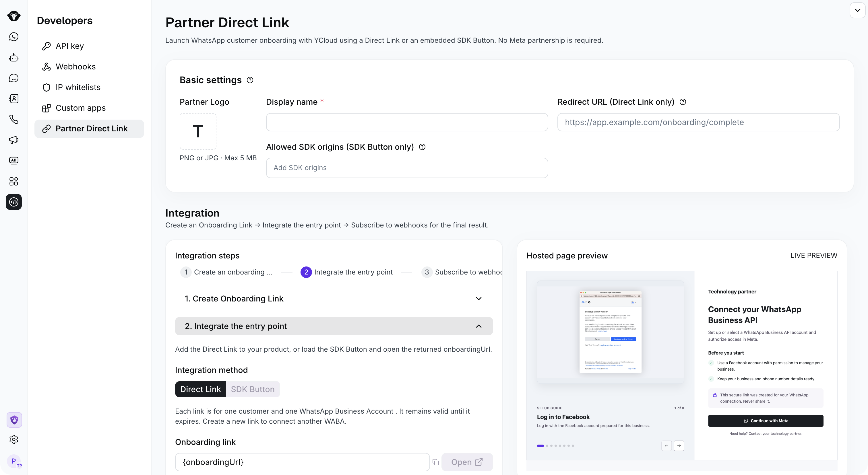Open Webhooks menu item

pos(89,67)
